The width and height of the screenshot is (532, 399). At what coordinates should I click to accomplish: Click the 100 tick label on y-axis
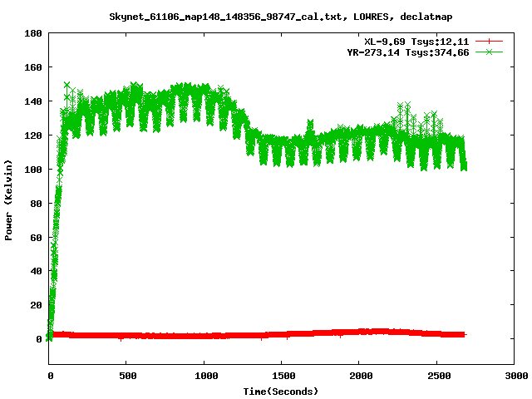click(x=34, y=170)
